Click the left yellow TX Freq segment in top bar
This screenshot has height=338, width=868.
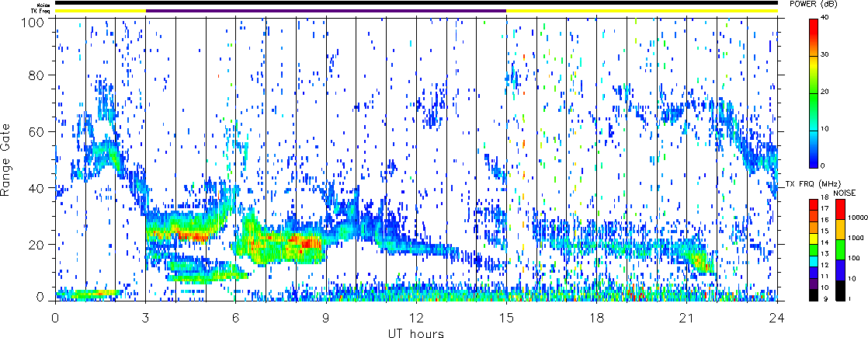(100, 11)
